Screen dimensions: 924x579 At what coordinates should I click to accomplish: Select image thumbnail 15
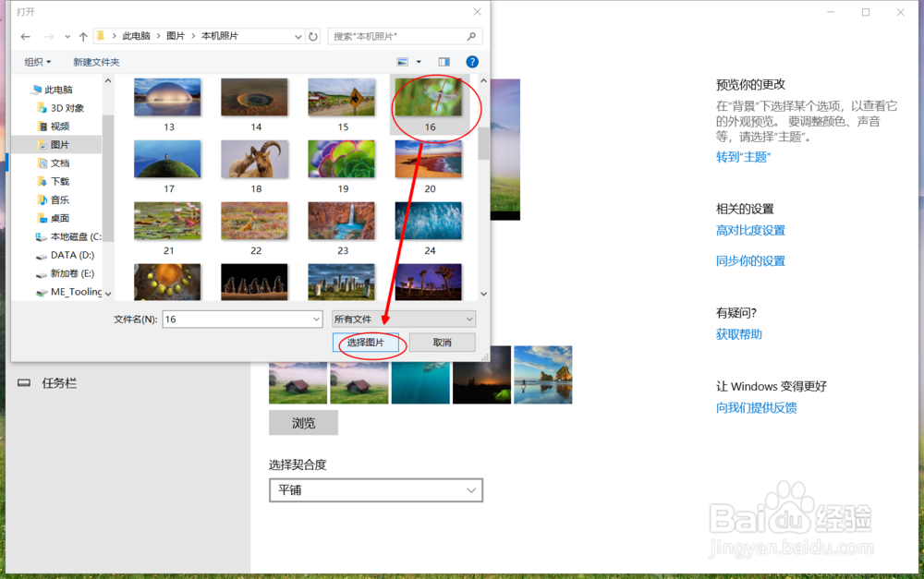pyautogui.click(x=341, y=97)
